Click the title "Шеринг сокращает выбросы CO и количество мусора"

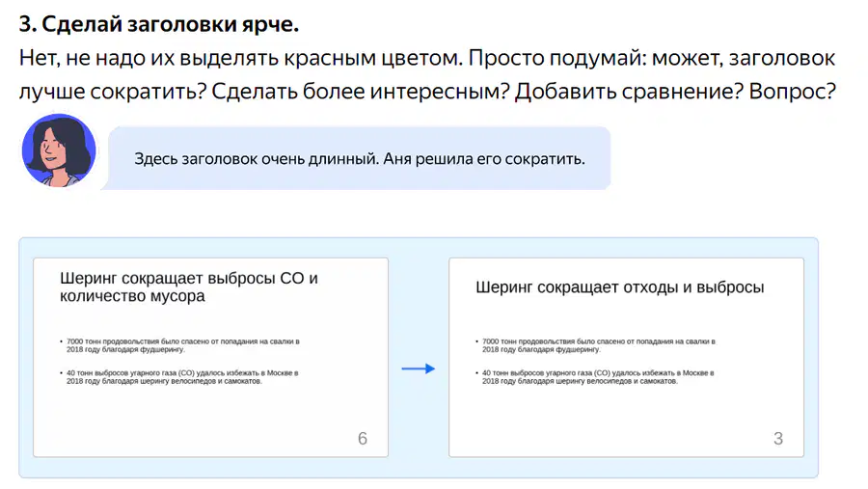click(x=189, y=286)
